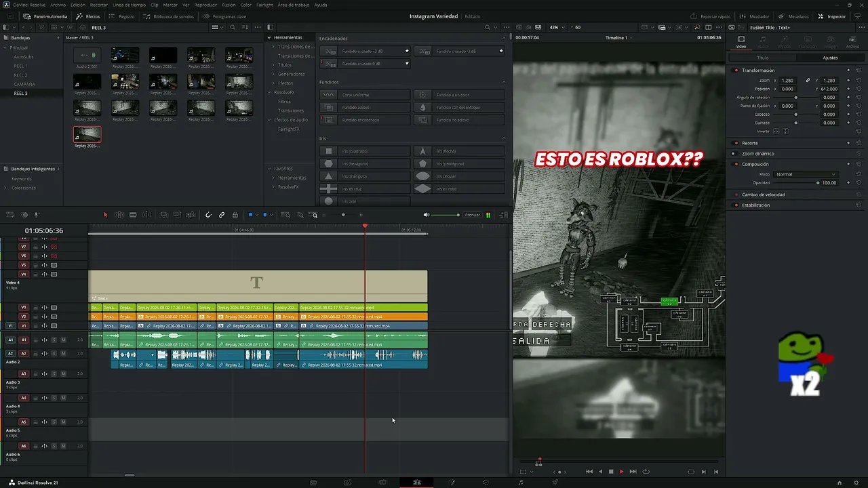Image resolution: width=868 pixels, height=488 pixels.
Task: Collapse the ResolveFX category
Action: tap(269, 92)
